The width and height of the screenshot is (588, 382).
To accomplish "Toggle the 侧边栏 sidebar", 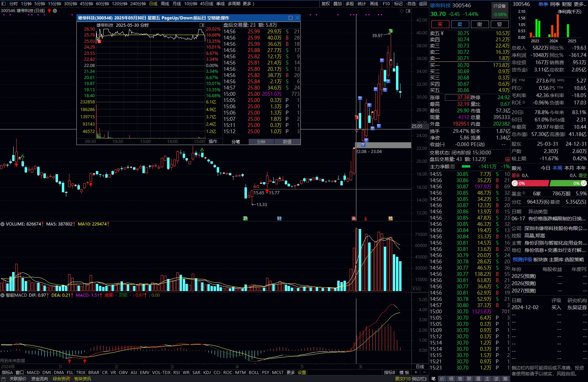I will 420,379.
